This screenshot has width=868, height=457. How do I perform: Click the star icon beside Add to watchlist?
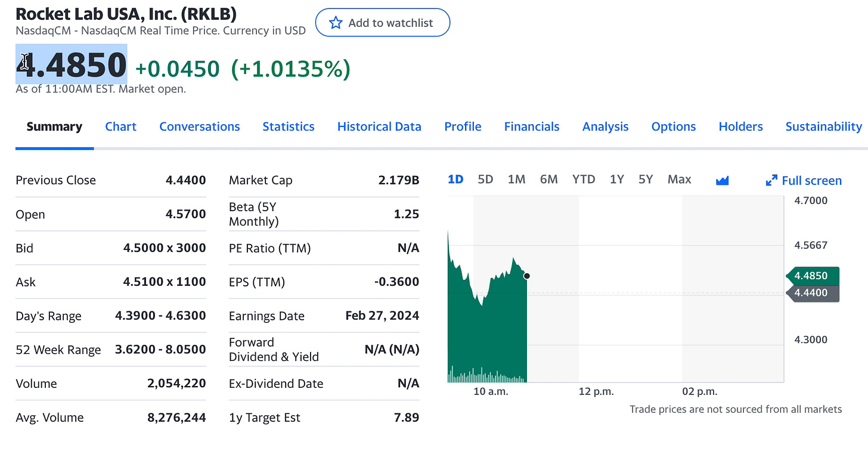(336, 23)
